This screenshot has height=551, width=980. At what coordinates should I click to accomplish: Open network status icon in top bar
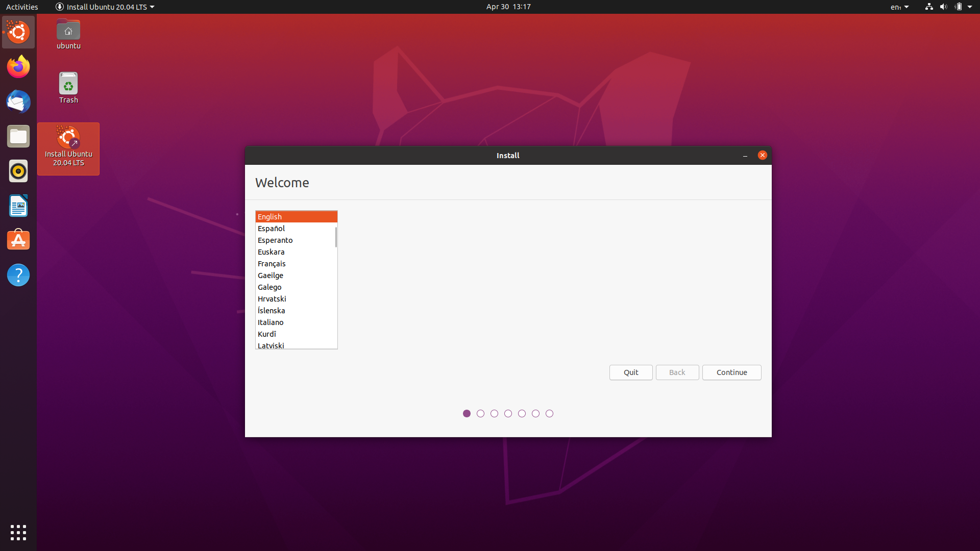[929, 7]
